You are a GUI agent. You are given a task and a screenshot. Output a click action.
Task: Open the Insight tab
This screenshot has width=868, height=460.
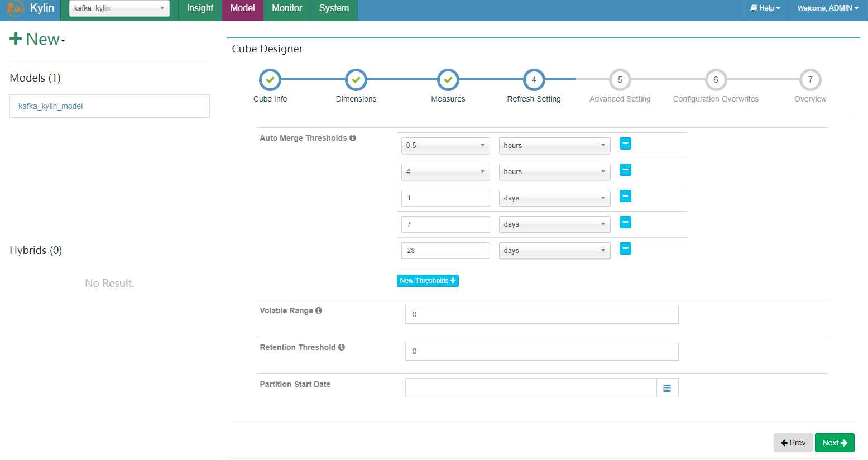(200, 8)
